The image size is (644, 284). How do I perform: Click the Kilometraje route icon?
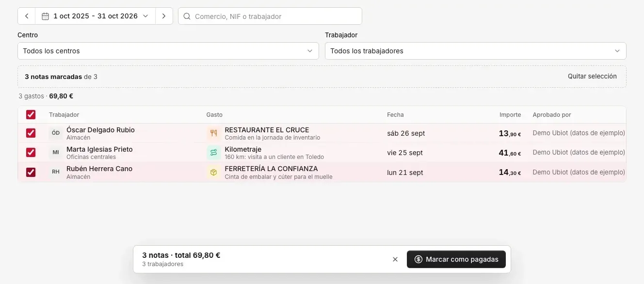pyautogui.click(x=213, y=153)
